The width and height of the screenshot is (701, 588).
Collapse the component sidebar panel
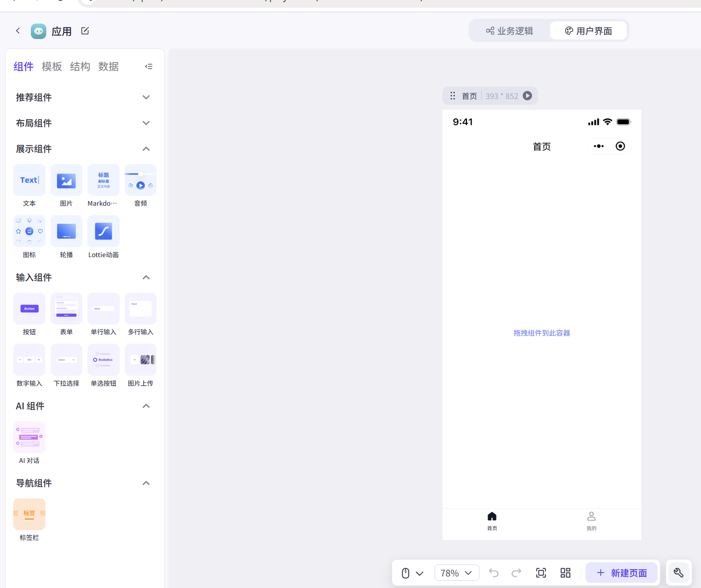coord(149,66)
